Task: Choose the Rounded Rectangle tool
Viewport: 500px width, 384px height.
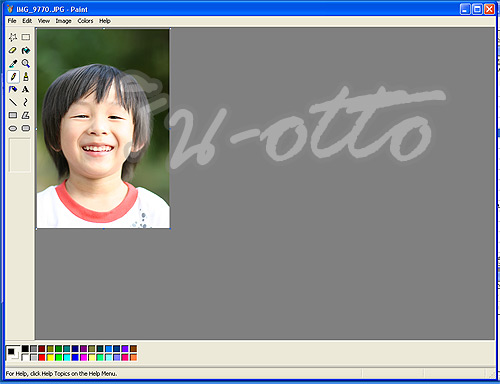Action: tap(26, 128)
